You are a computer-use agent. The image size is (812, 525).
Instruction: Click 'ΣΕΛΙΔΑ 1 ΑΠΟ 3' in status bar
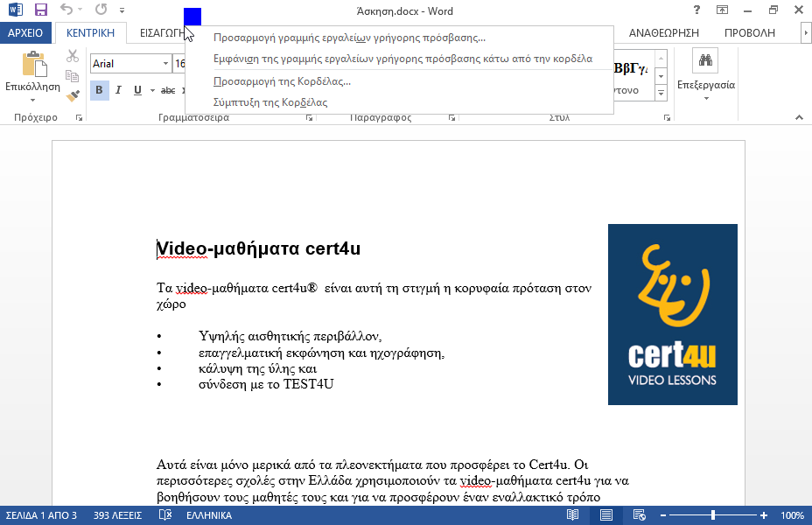[x=41, y=515]
